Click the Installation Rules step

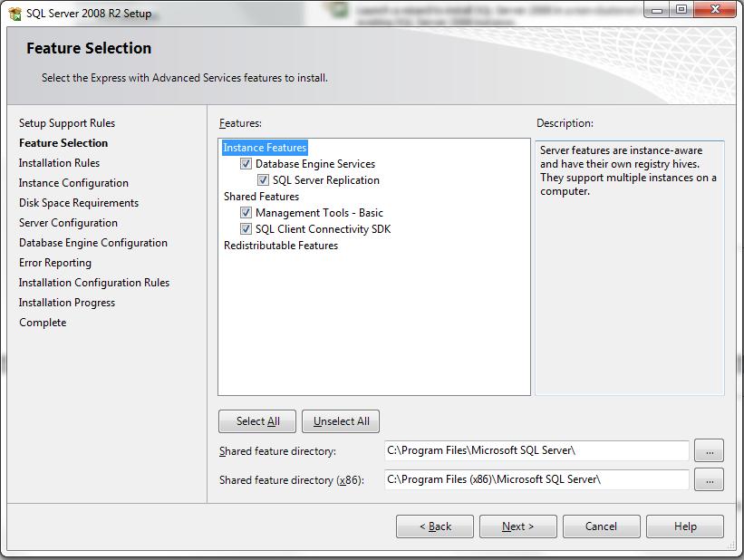coord(59,163)
